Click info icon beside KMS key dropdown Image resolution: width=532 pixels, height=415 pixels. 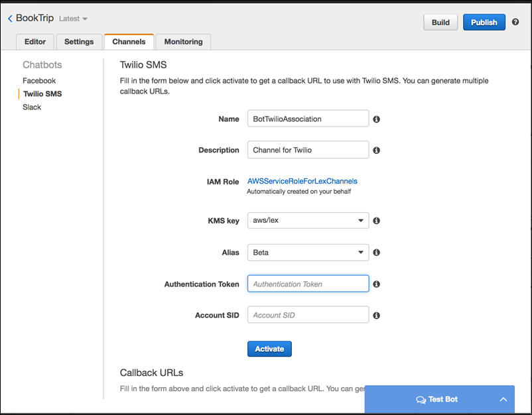click(376, 221)
